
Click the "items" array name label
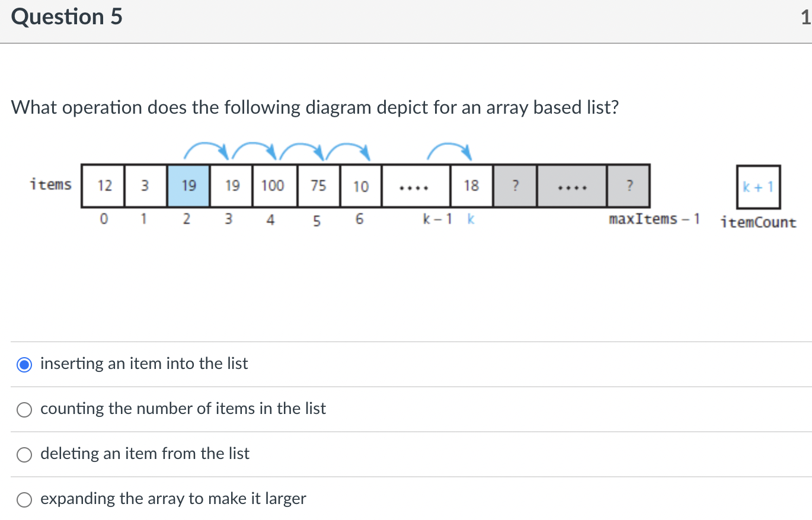[x=51, y=185]
